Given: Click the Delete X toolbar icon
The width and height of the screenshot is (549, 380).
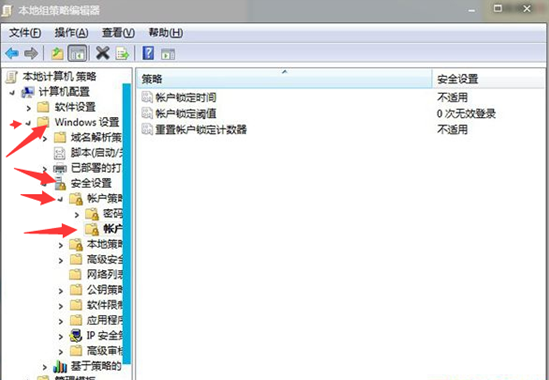Looking at the screenshot, I should tap(103, 53).
